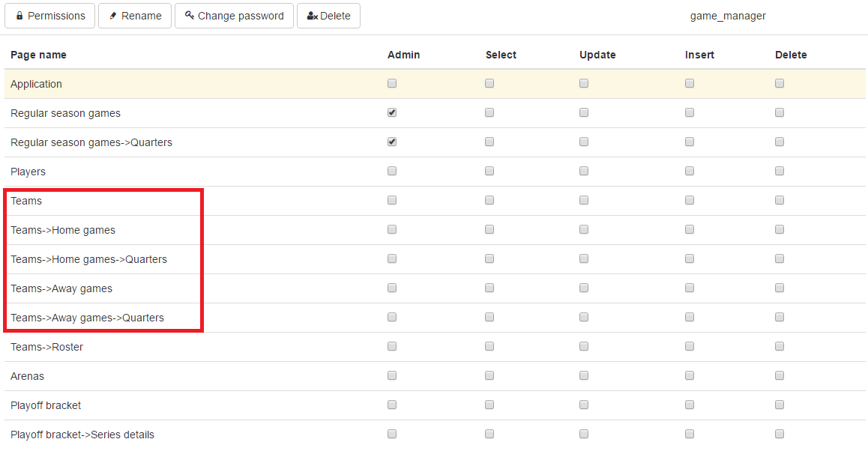Check the Admin box on the Application row
868x463 pixels.
coord(391,83)
